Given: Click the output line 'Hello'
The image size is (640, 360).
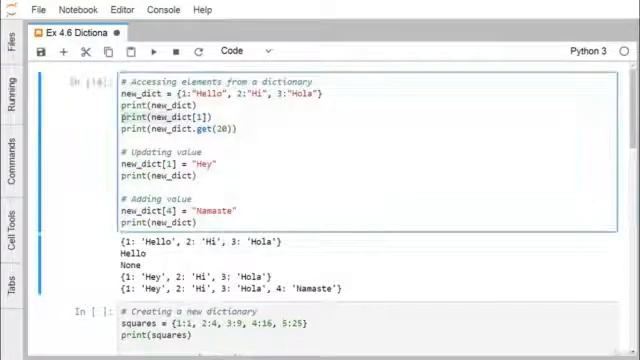Looking at the screenshot, I should point(133,253).
